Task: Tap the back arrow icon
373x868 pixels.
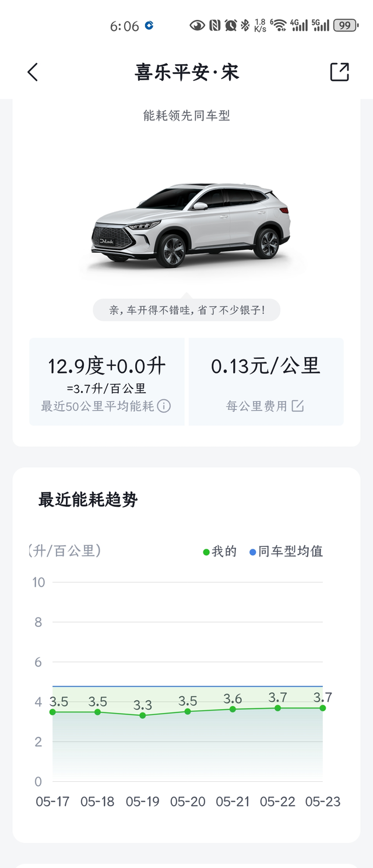Action: [33, 72]
